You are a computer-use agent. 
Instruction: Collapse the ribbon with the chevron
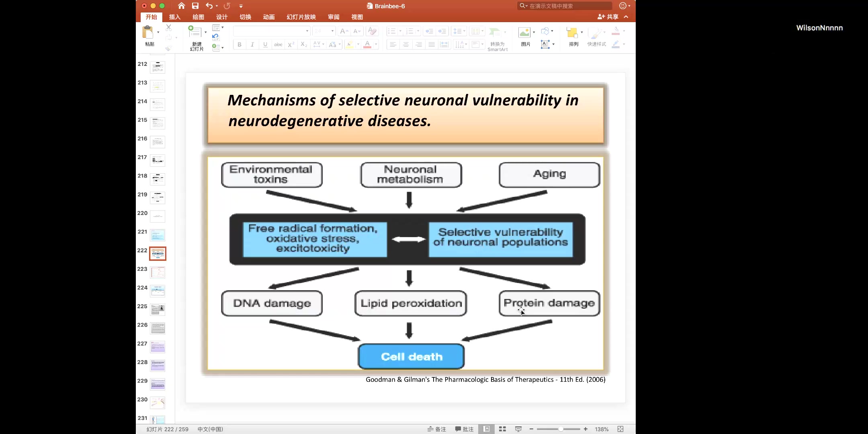626,17
